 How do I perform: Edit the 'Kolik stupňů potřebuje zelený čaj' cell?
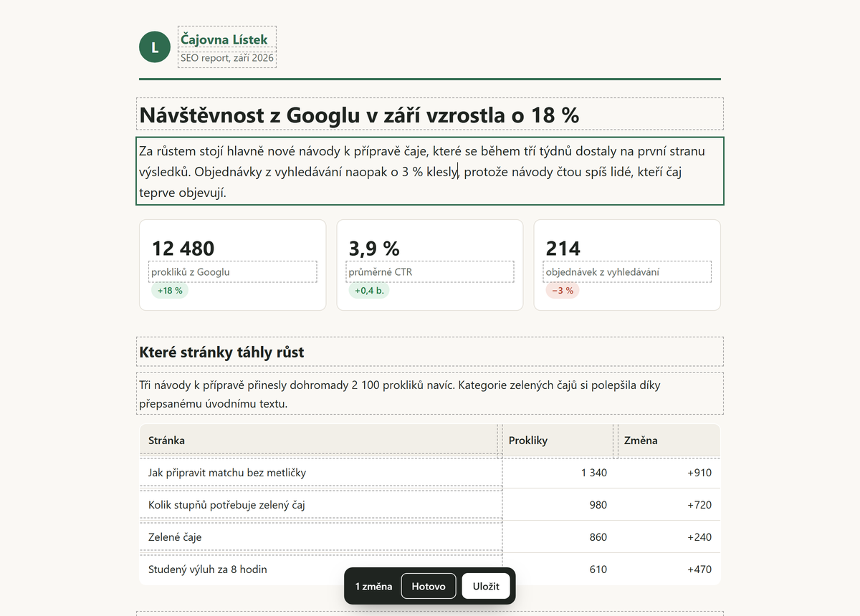click(320, 505)
